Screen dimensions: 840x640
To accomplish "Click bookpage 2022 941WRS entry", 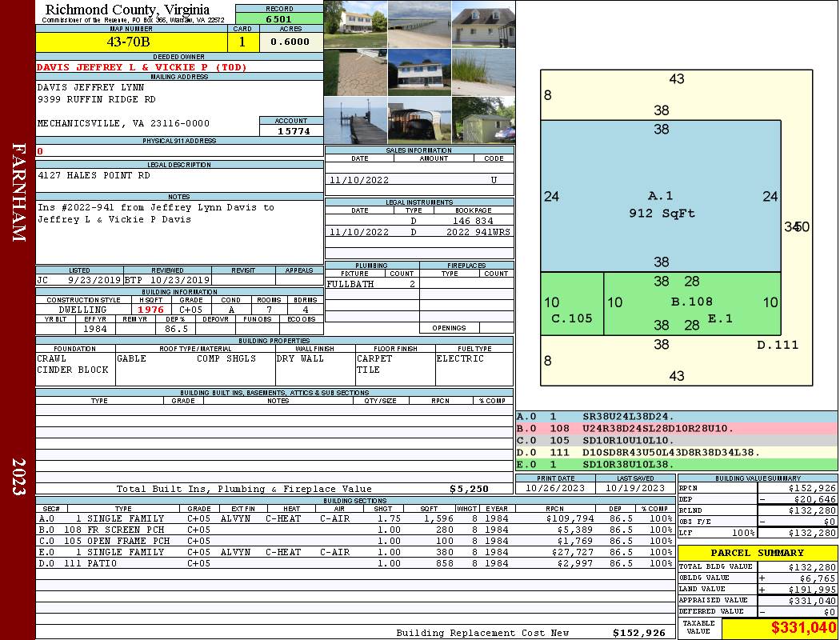I will 478,232.
